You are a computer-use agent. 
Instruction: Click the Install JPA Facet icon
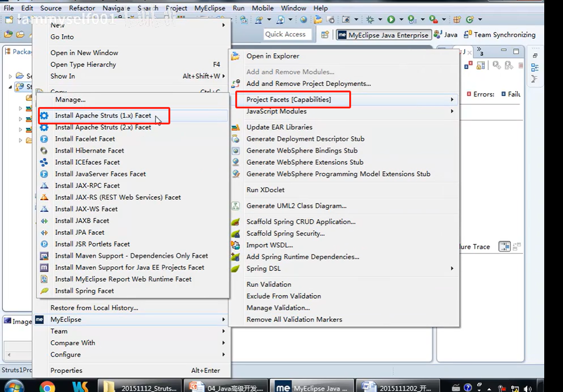(x=44, y=232)
